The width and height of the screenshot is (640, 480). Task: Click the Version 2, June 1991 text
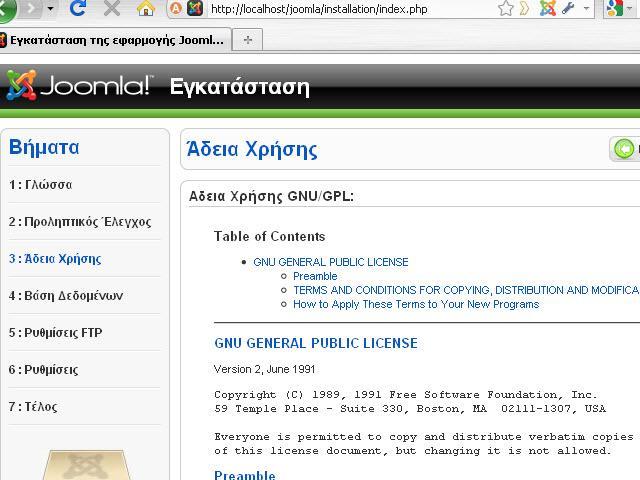[x=264, y=369]
